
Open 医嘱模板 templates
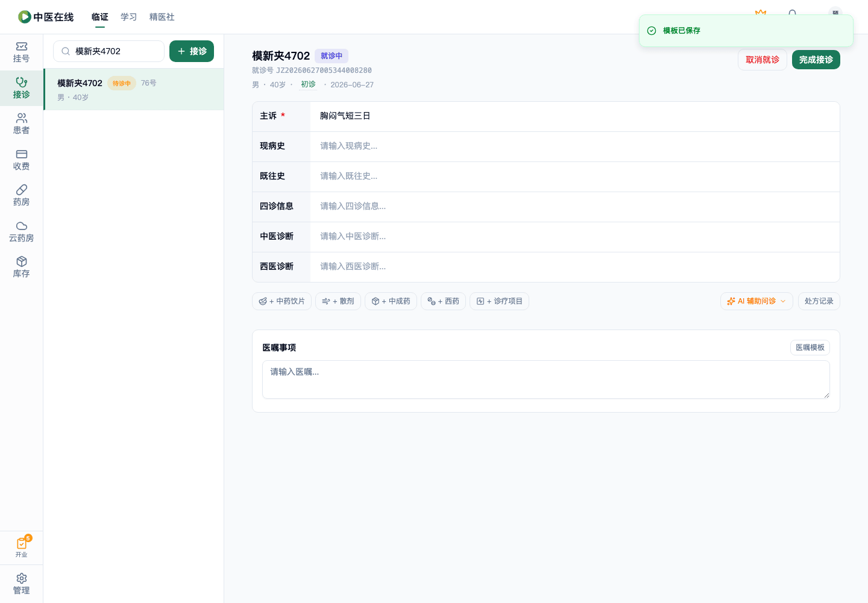pyautogui.click(x=810, y=348)
